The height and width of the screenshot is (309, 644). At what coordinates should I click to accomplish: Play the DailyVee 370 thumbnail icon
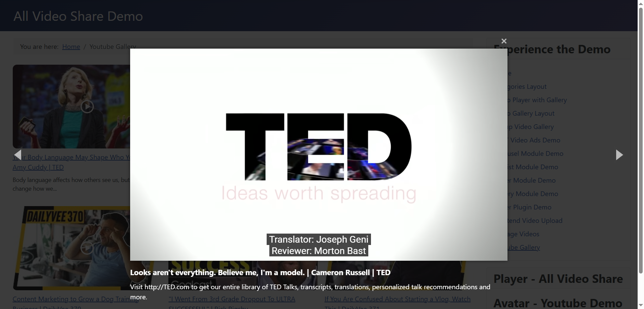[87, 248]
